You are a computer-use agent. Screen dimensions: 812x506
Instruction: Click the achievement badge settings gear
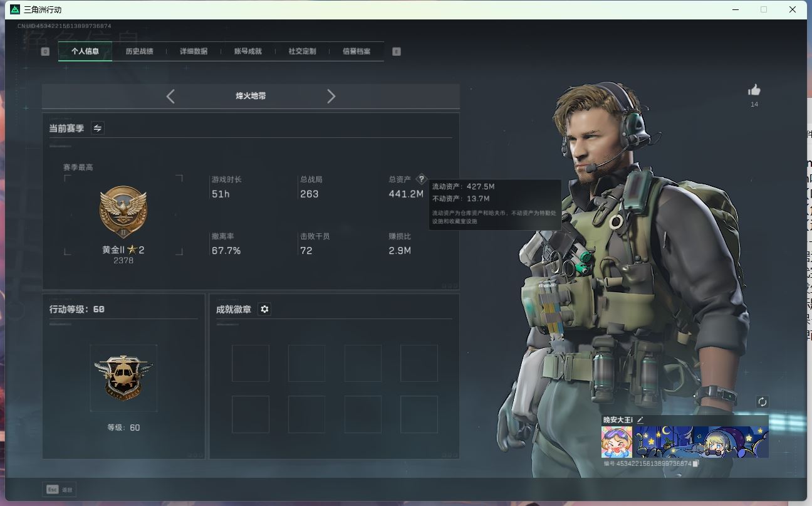tap(264, 309)
